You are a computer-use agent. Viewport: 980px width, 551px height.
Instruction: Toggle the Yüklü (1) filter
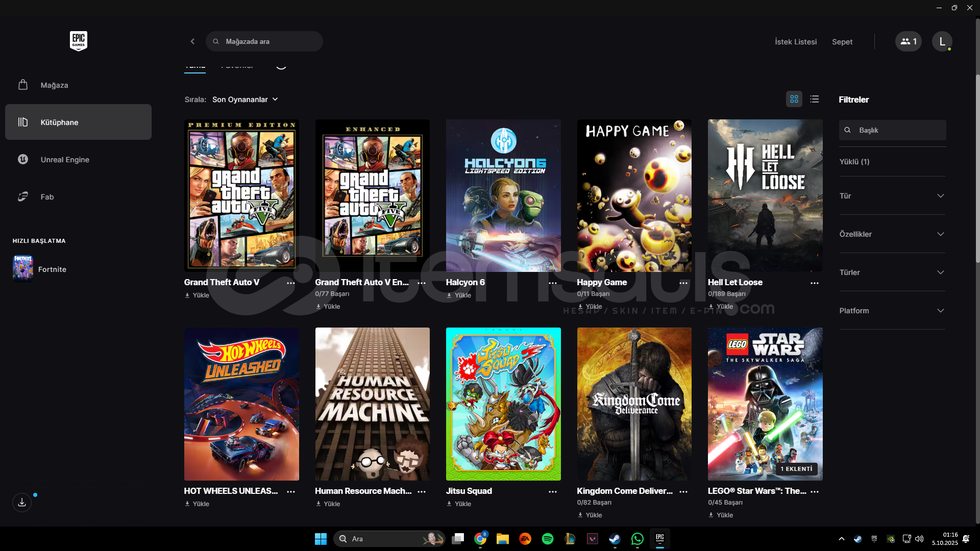point(854,162)
